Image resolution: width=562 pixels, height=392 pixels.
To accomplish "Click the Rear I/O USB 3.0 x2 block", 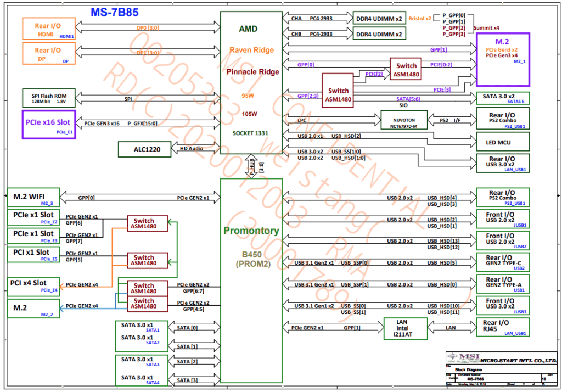I will click(503, 163).
